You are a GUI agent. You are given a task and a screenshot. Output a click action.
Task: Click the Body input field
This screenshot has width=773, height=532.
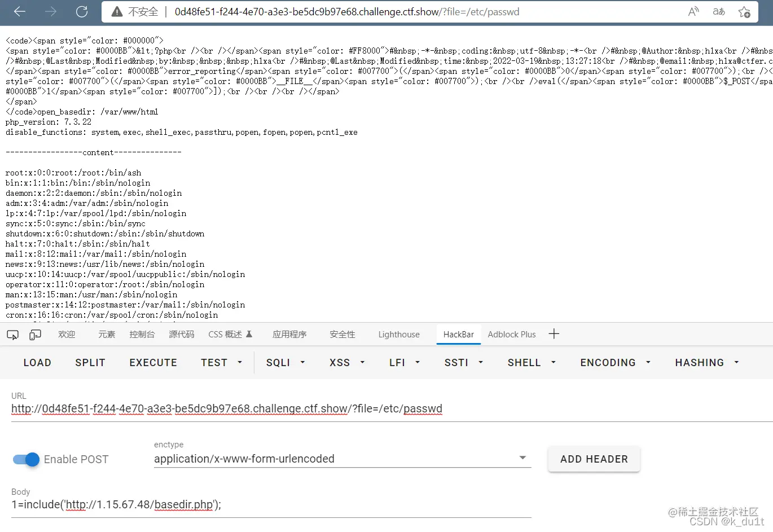click(271, 505)
